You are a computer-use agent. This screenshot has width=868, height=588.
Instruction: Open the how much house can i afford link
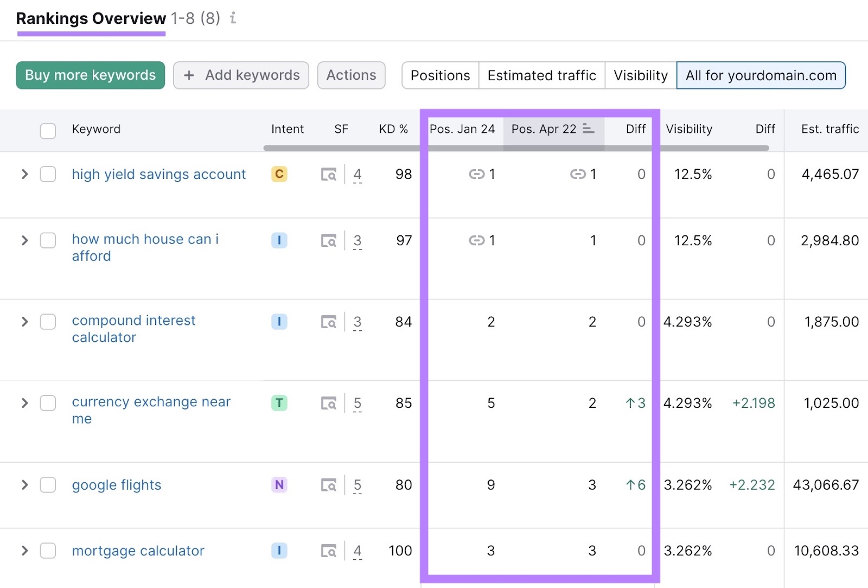(145, 247)
